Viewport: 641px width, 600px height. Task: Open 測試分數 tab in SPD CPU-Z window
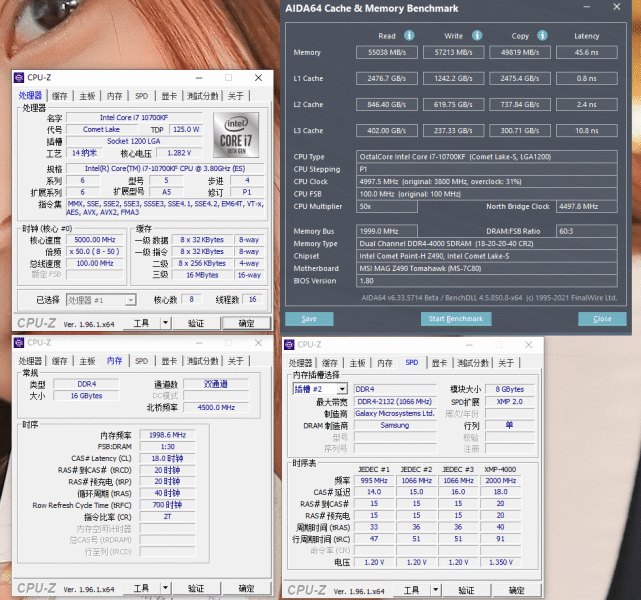473,363
